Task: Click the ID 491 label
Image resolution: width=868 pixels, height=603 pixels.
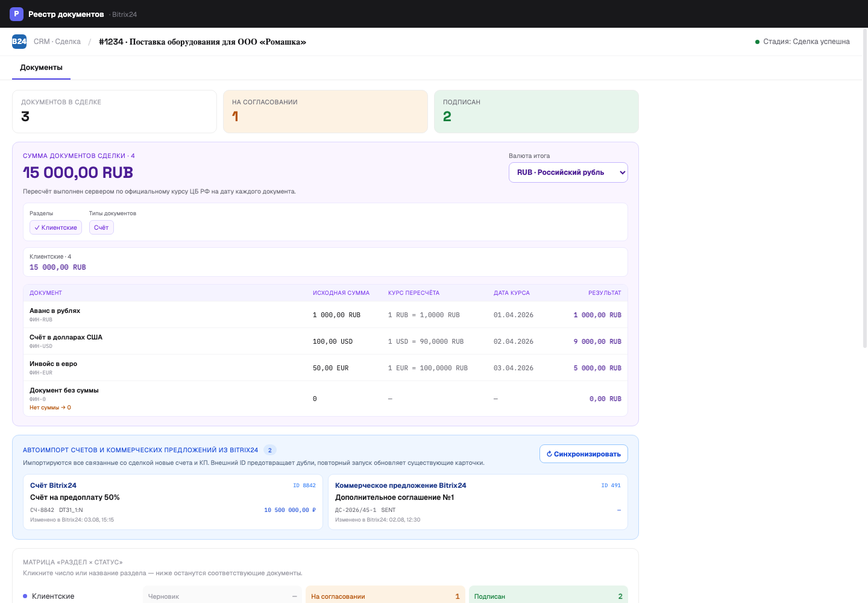Action: 611,485
